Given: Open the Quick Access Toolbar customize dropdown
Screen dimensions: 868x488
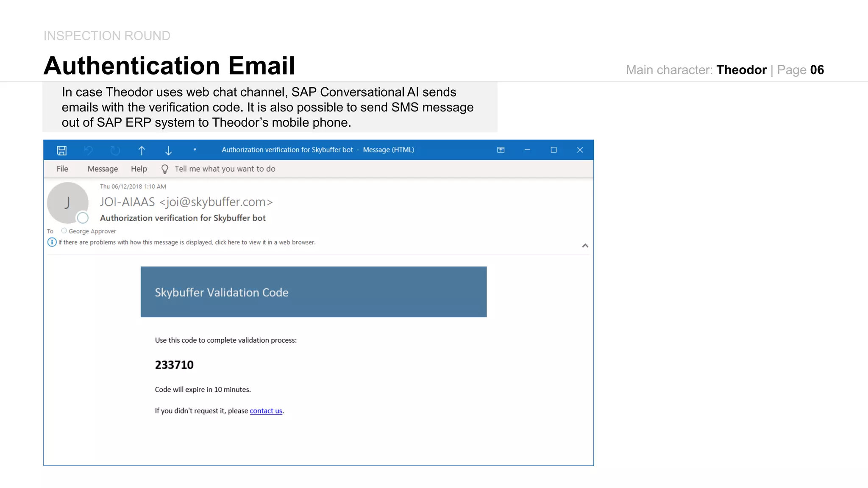Looking at the screenshot, I should (x=195, y=150).
